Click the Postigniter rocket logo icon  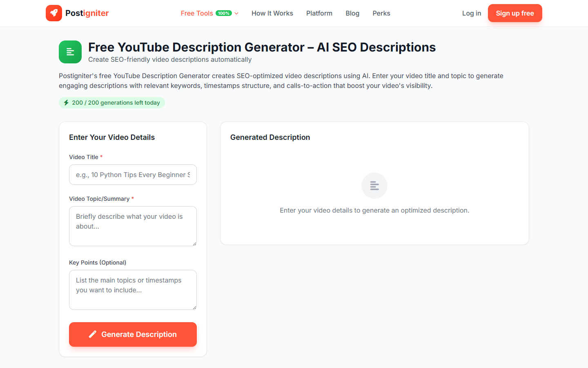[x=53, y=13]
